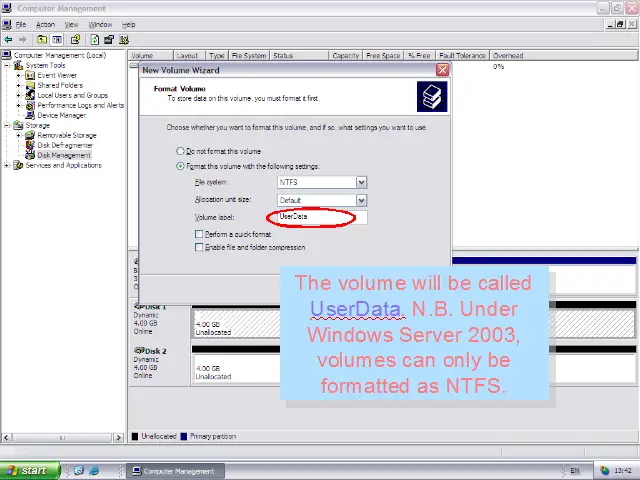The height and width of the screenshot is (480, 640).
Task: Click the Storage node icon
Action: click(18, 125)
